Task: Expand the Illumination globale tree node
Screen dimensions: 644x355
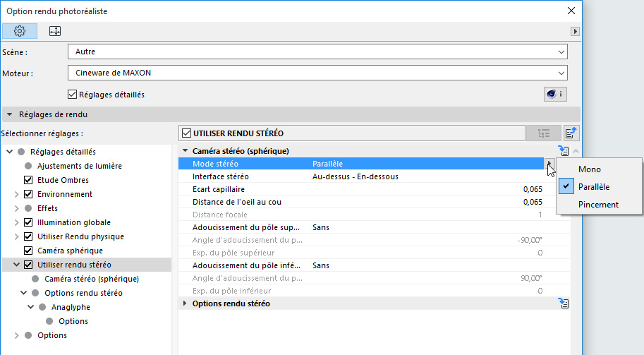Action: (x=16, y=222)
